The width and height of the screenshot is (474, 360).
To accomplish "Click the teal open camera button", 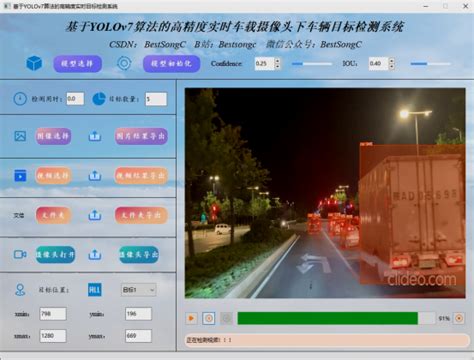I will (56, 255).
